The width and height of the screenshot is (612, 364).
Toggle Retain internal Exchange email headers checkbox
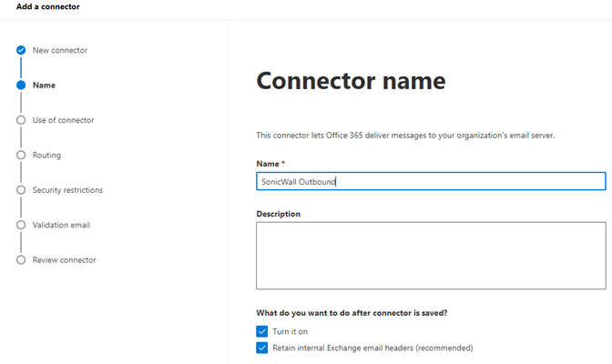click(x=262, y=348)
